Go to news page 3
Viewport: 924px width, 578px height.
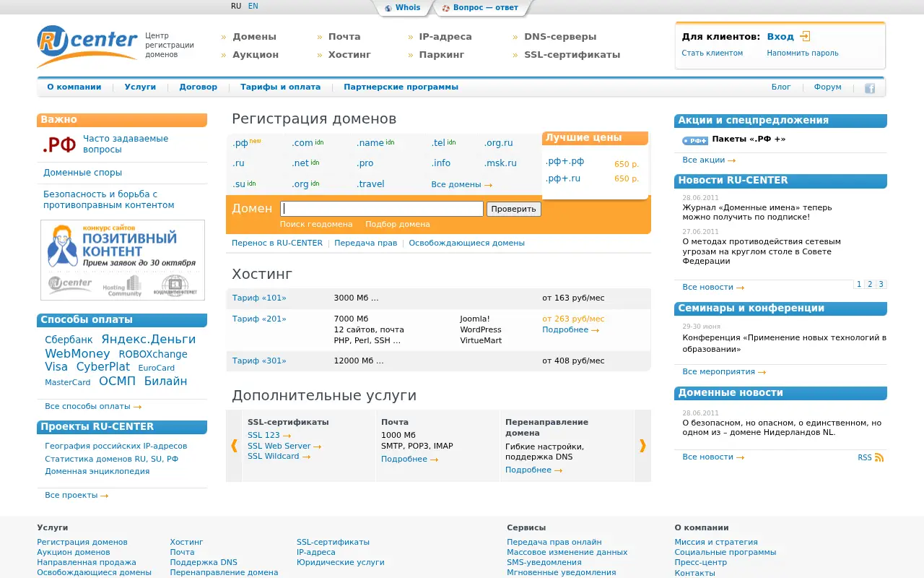tap(881, 285)
